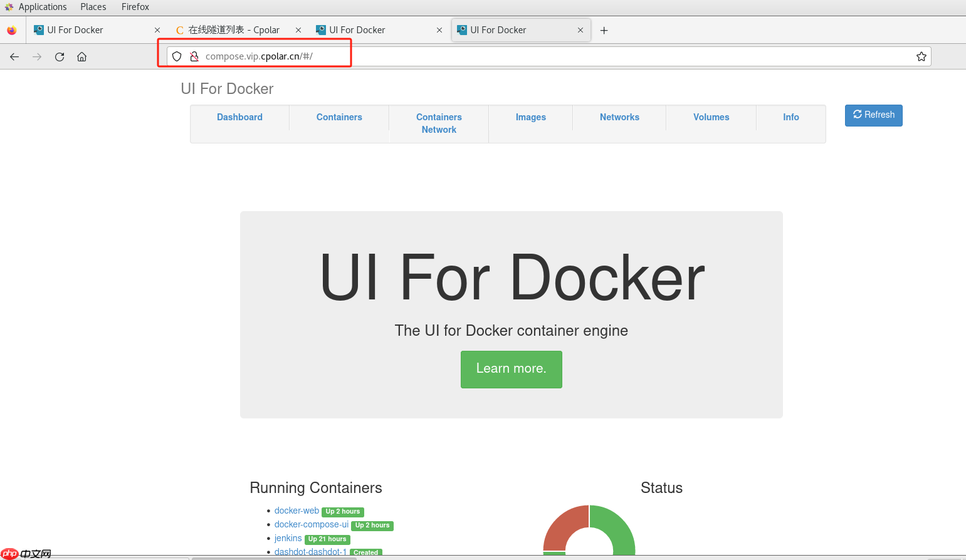
Task: Click the browser back arrow
Action: (14, 57)
